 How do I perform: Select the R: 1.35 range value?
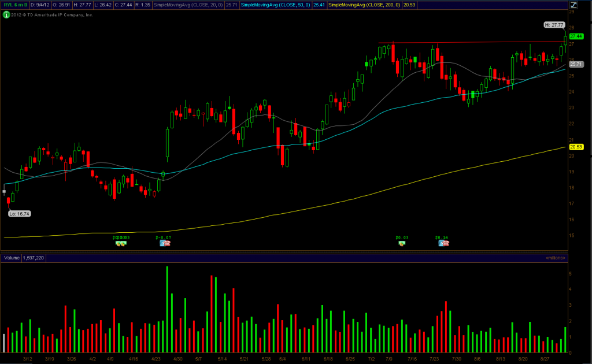tap(143, 5)
